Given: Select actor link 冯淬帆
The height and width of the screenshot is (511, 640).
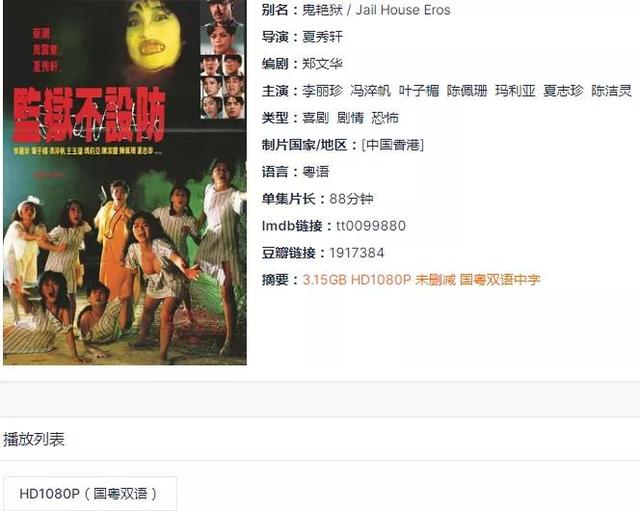Looking at the screenshot, I should tap(370, 91).
